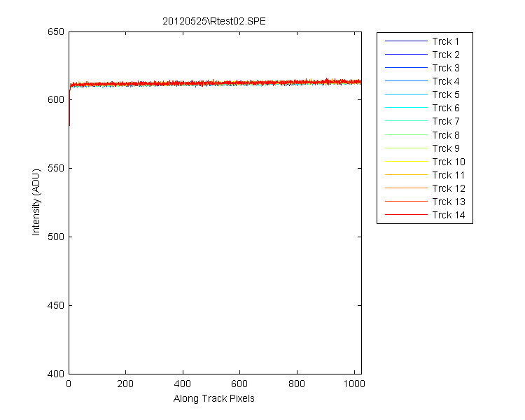This screenshot has width=525, height=420.
Task: Click the Intensity (ADU) y-axis label
Action: click(36, 202)
